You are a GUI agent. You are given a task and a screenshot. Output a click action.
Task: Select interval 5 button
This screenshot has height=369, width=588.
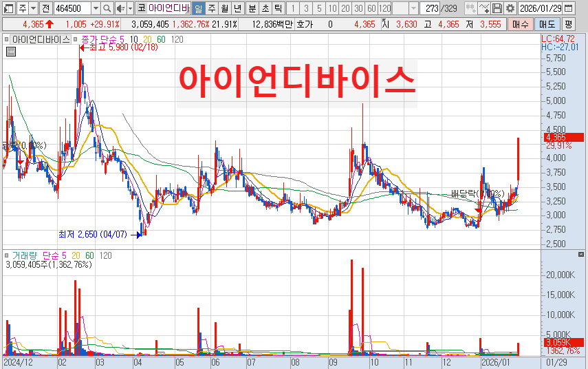click(x=319, y=8)
